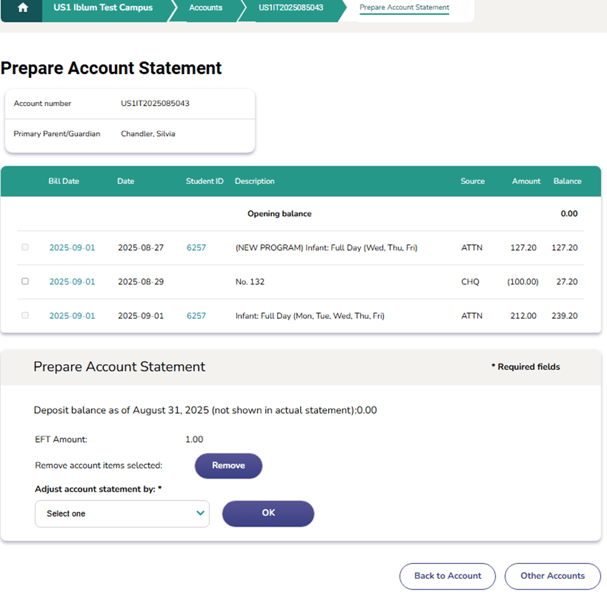Viewport: 607px width, 592px height.
Task: Select Prepare Account Statement breadcrumb tab
Action: 404,8
